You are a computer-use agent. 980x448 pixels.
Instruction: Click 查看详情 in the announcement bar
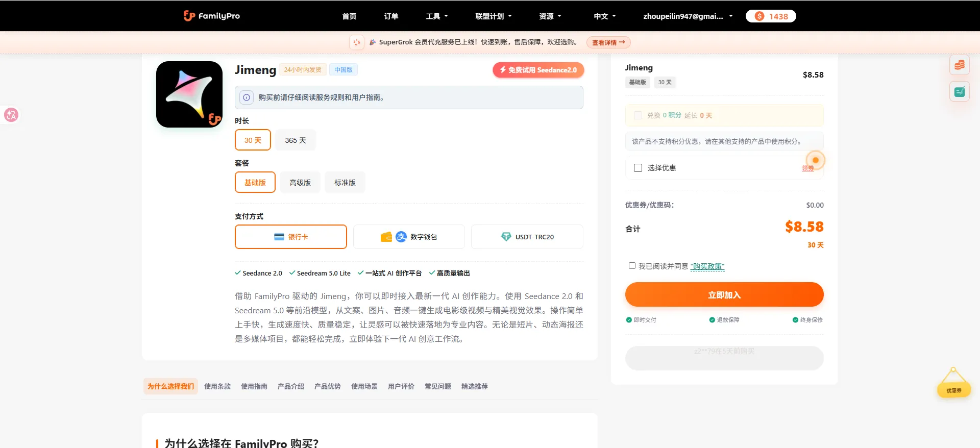tap(608, 42)
